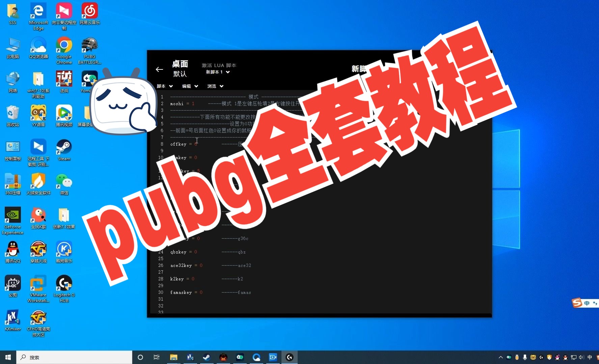Open 必剪 desktop shortcut

(x=13, y=286)
